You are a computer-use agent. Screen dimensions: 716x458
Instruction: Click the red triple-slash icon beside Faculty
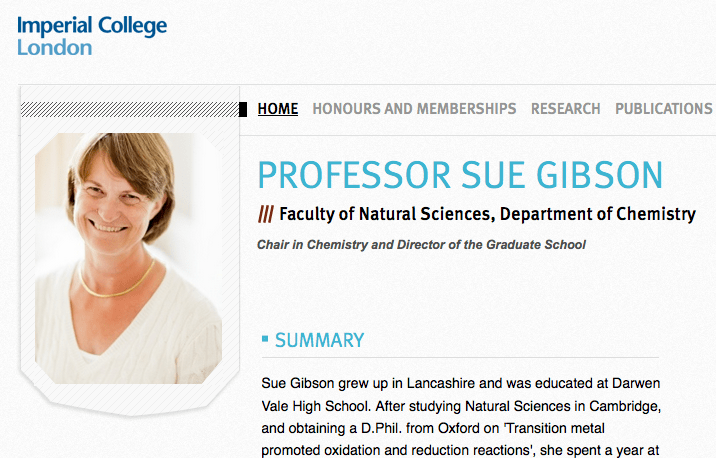265,214
